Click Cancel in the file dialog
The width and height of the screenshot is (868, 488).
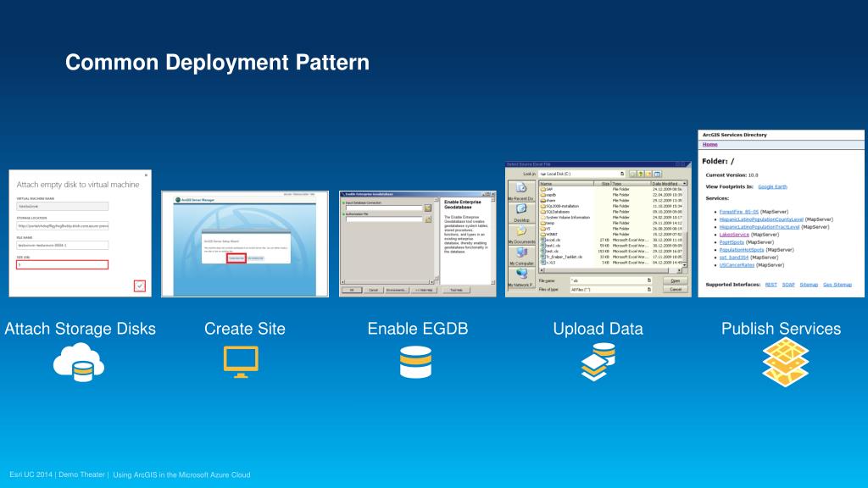click(x=675, y=290)
